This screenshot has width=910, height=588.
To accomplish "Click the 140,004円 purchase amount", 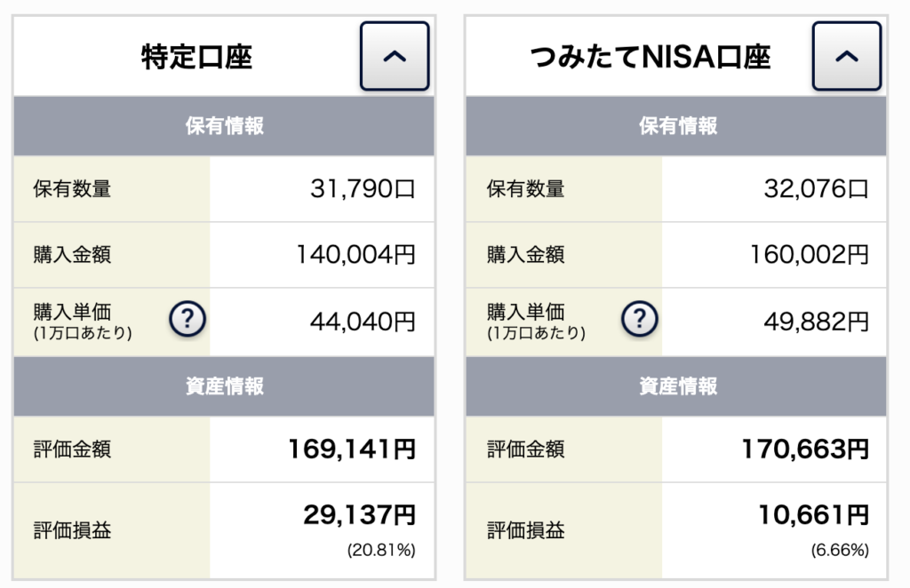I will [355, 255].
